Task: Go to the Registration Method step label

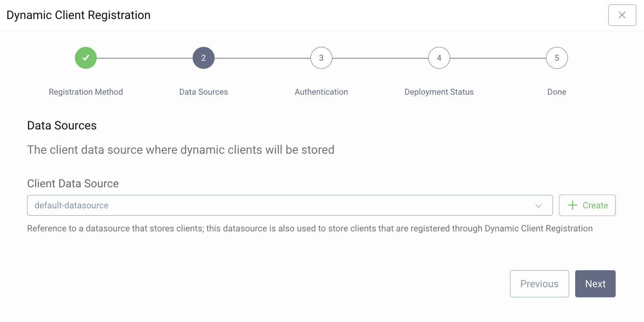Action: click(86, 92)
